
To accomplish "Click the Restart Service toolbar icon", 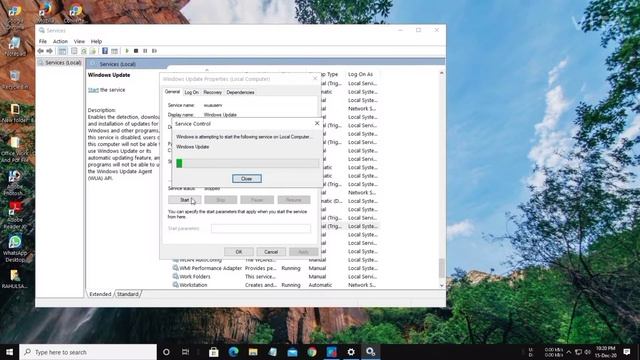I will 154,51.
